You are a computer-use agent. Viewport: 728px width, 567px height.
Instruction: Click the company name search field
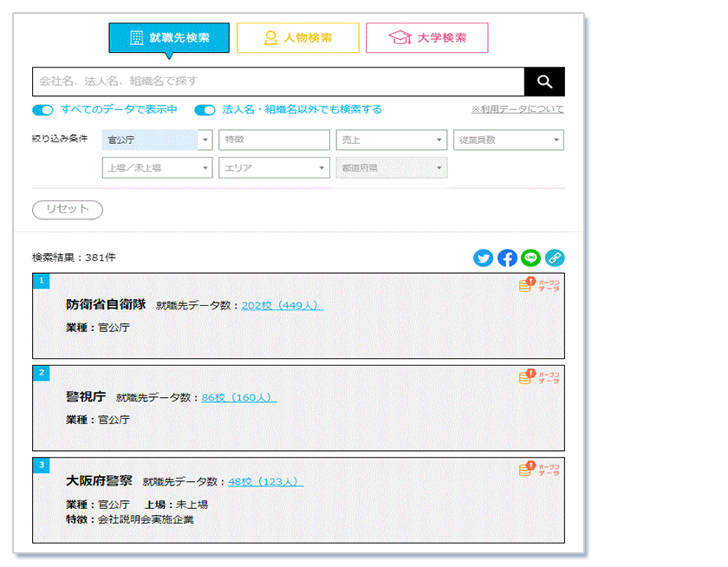coord(278,81)
